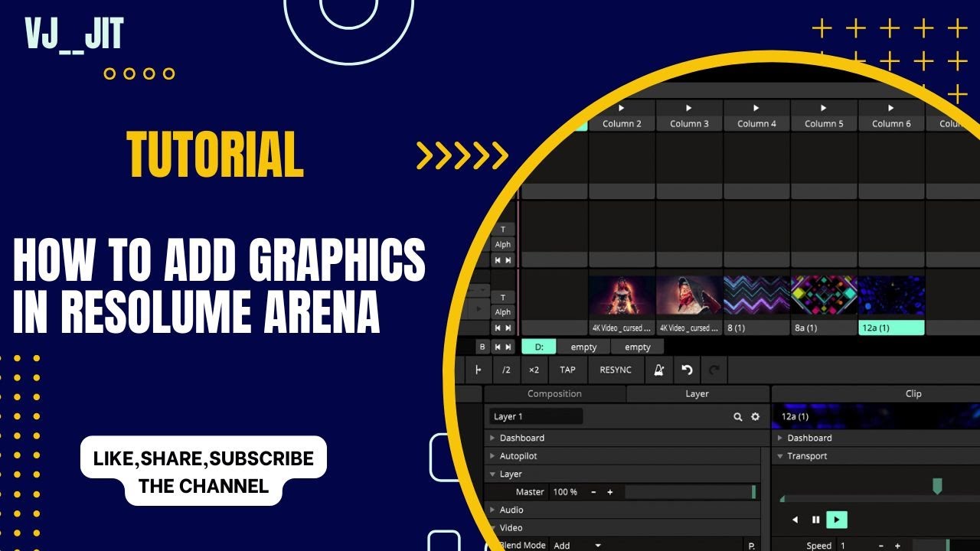Click the Master 100 % value
Viewport: 980px width, 551px height.
[x=565, y=492]
